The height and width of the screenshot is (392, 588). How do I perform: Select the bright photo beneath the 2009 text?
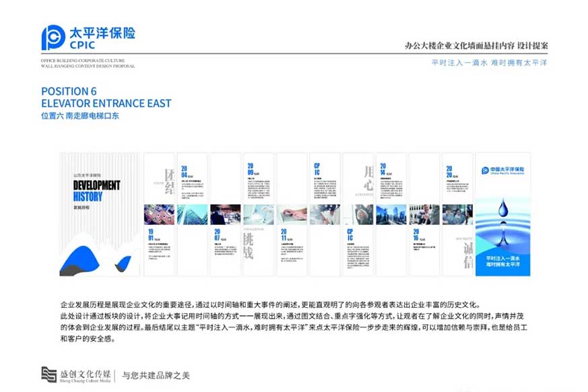[259, 214]
